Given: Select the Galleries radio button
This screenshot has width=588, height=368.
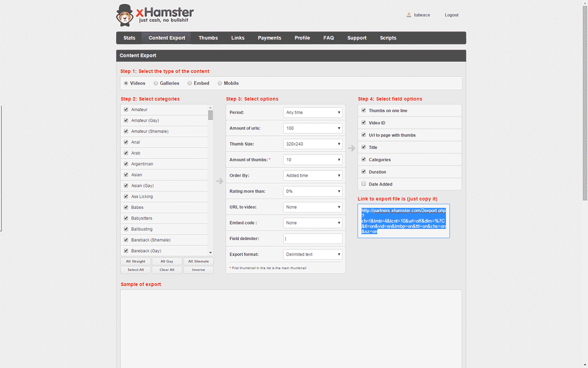Looking at the screenshot, I should 156,83.
